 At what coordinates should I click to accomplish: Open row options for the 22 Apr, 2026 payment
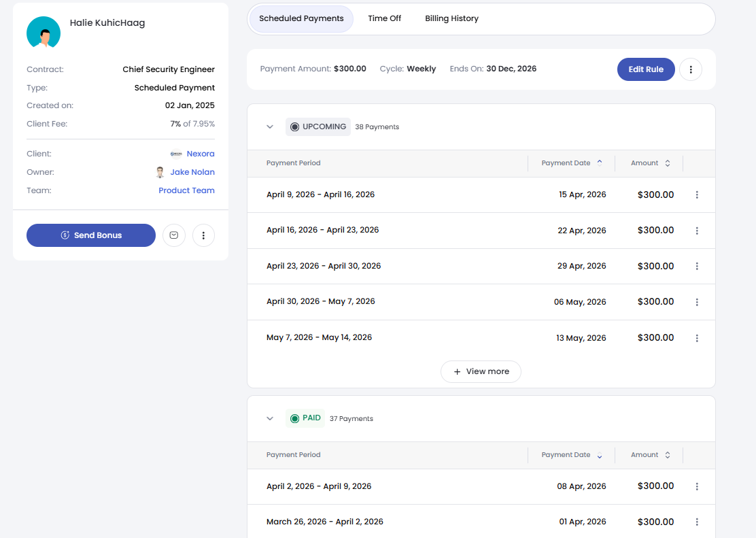point(697,231)
